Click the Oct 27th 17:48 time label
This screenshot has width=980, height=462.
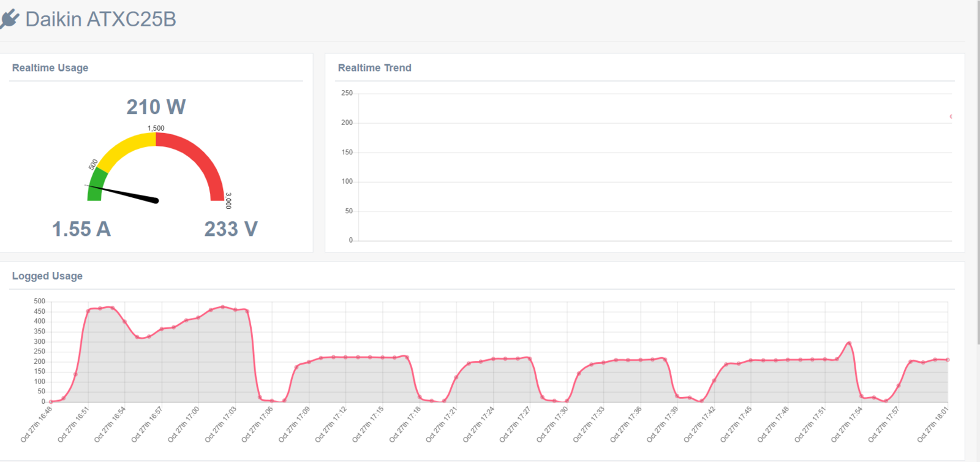[x=773, y=424]
